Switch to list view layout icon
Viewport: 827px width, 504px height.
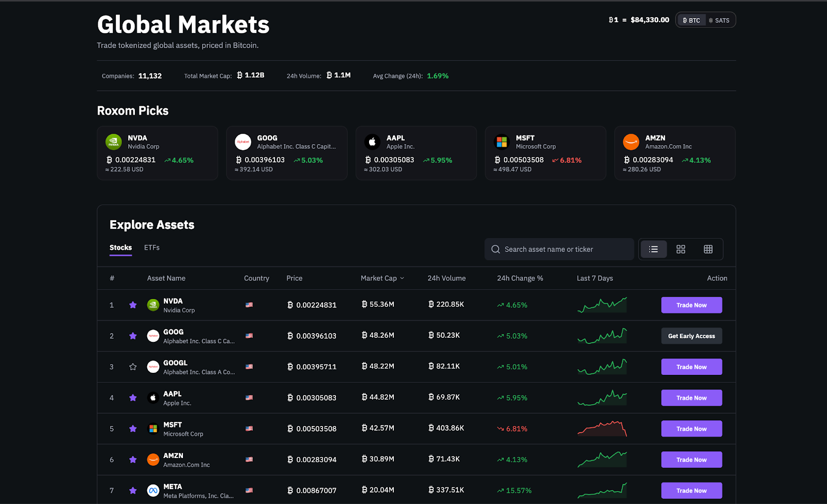(x=653, y=249)
